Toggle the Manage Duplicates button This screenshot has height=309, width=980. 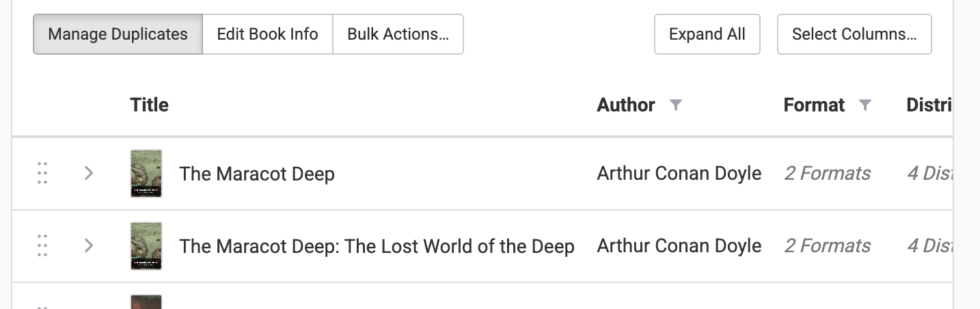click(118, 34)
